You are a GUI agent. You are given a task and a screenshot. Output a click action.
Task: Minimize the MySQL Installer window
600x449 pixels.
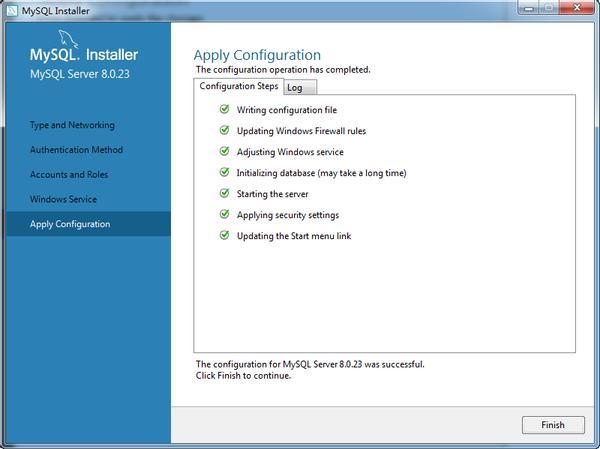tap(530, 8)
